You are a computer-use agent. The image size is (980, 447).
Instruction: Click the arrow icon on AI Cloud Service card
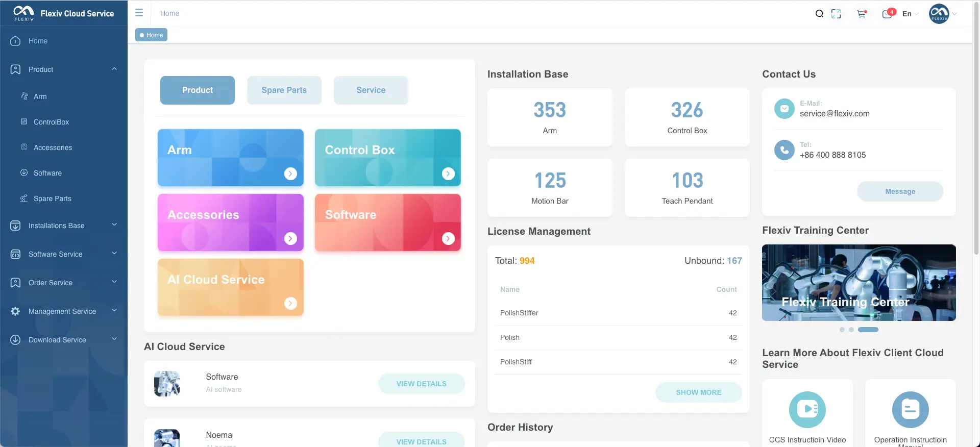(290, 303)
